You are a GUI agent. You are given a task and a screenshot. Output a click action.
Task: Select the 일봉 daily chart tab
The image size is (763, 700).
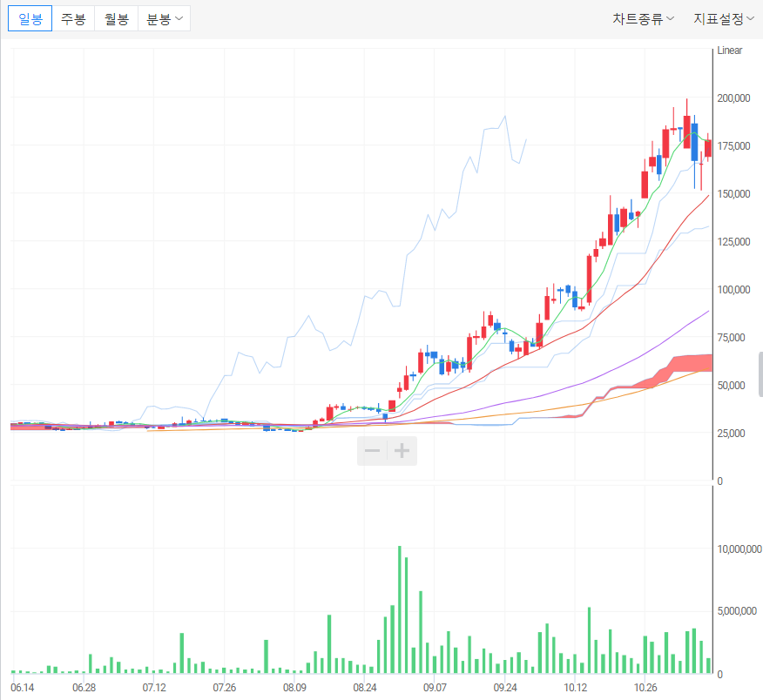pyautogui.click(x=30, y=19)
